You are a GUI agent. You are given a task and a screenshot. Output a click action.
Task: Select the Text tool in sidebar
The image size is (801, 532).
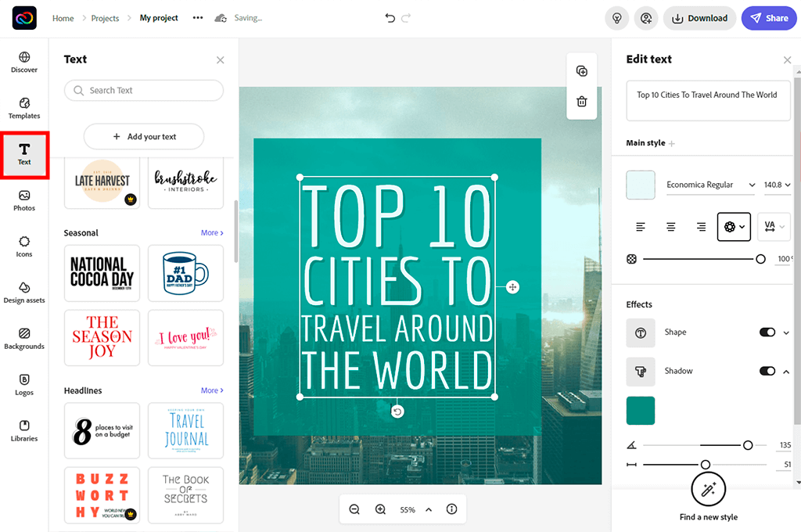tap(24, 155)
